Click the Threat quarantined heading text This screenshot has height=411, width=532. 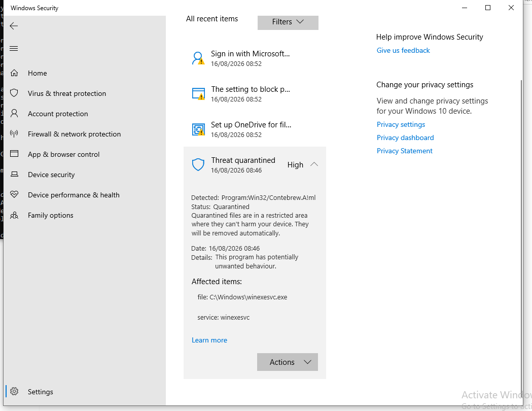pyautogui.click(x=243, y=160)
